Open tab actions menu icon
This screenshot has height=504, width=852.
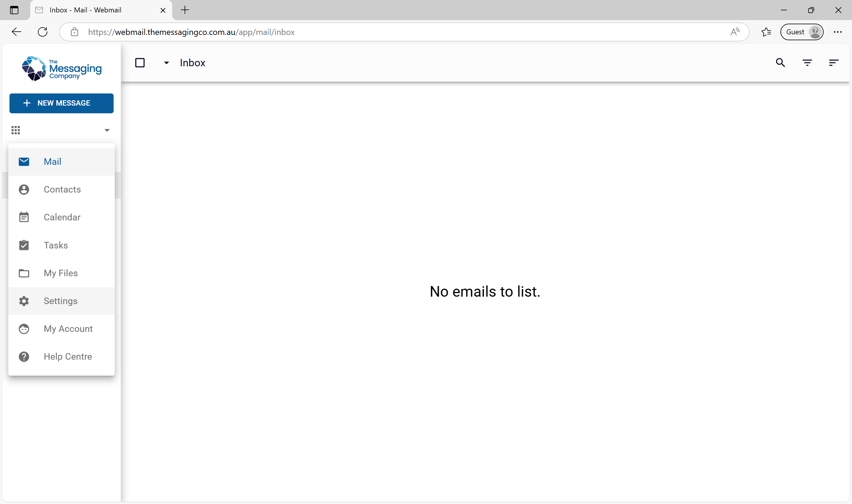pos(14,10)
